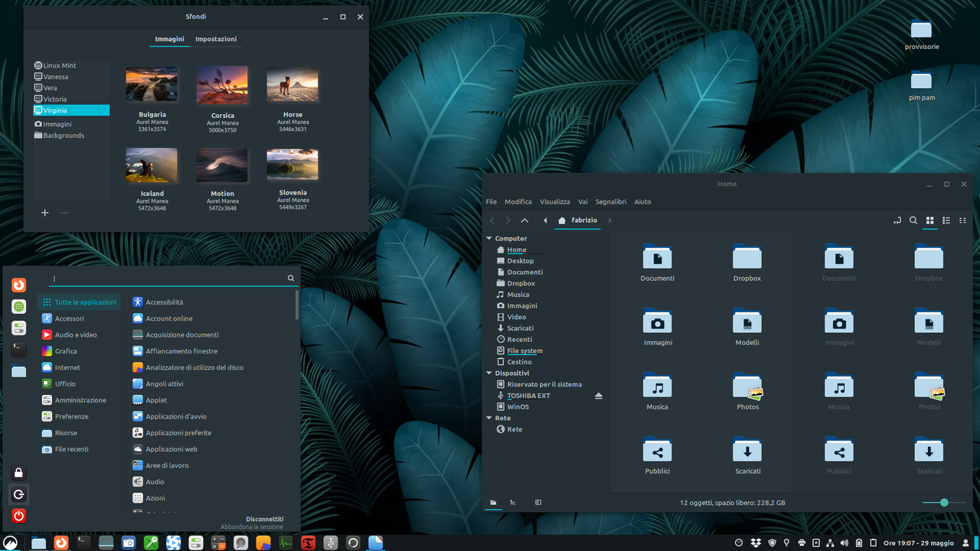This screenshot has width=980, height=551.
Task: Open the provvisorie desktop folder
Action: pyautogui.click(x=921, y=34)
